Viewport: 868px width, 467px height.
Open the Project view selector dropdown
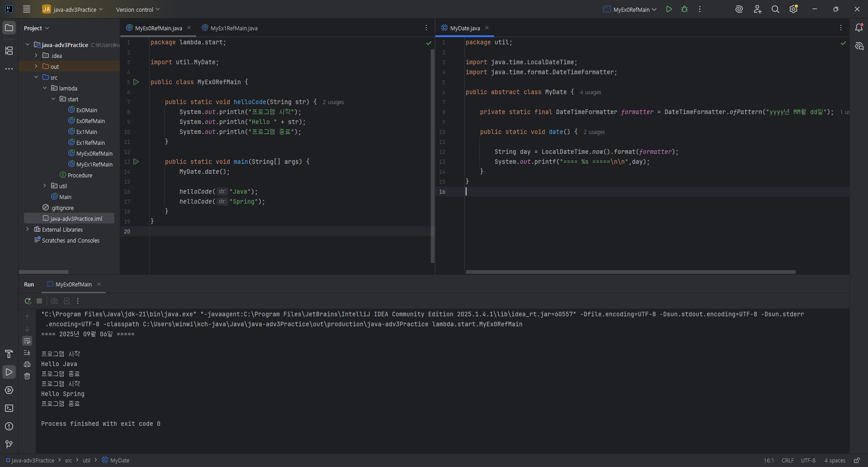[x=36, y=28]
